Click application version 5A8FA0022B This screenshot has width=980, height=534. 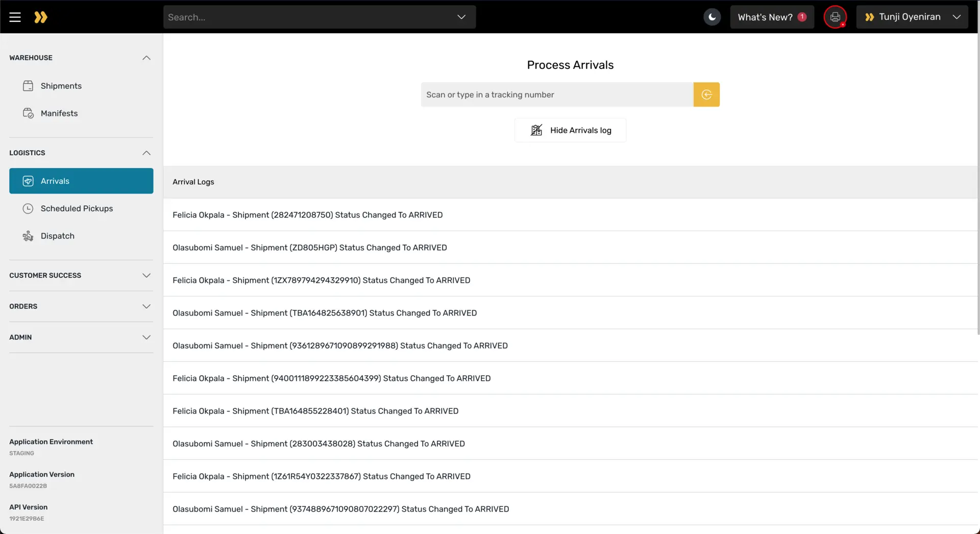pyautogui.click(x=28, y=486)
